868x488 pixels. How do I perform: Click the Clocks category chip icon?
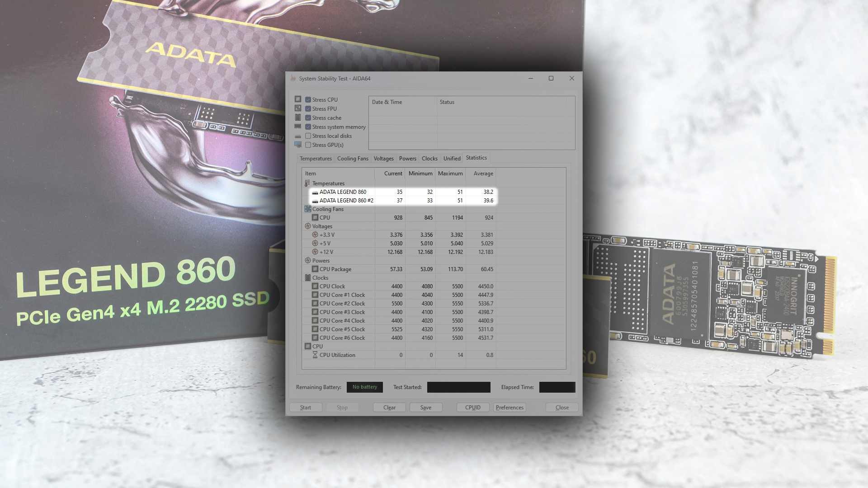(x=307, y=278)
